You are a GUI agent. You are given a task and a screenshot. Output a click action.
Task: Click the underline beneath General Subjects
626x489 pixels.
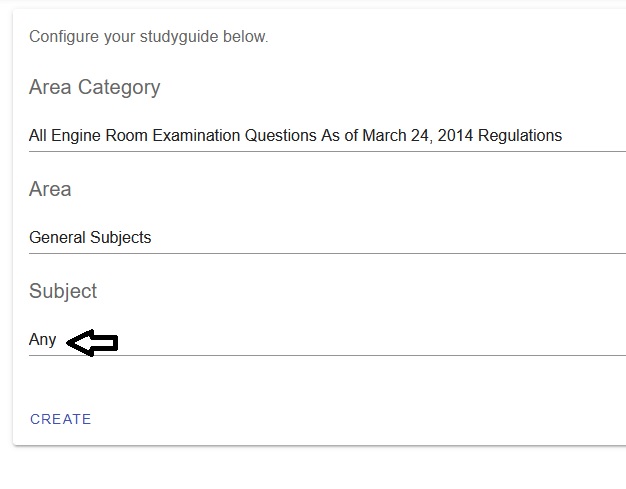pos(327,253)
